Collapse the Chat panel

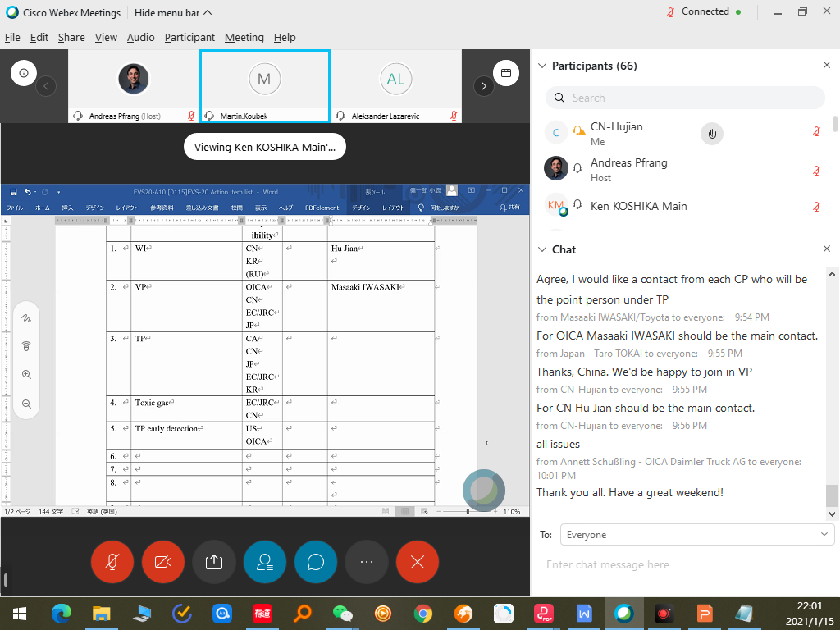541,249
